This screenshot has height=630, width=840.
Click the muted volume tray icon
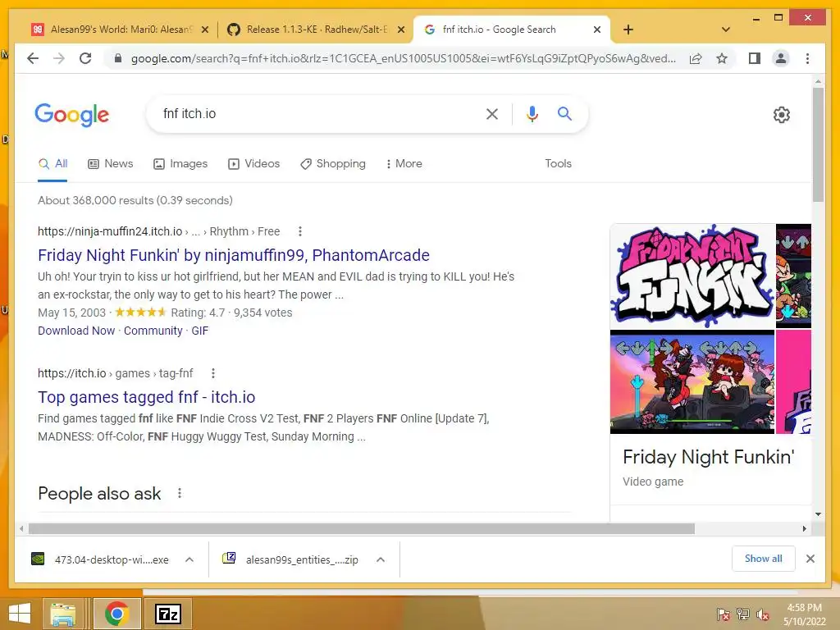763,614
